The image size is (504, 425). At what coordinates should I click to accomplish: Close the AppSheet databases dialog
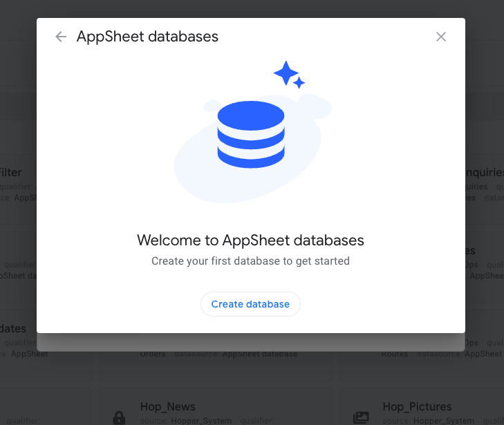coord(441,37)
